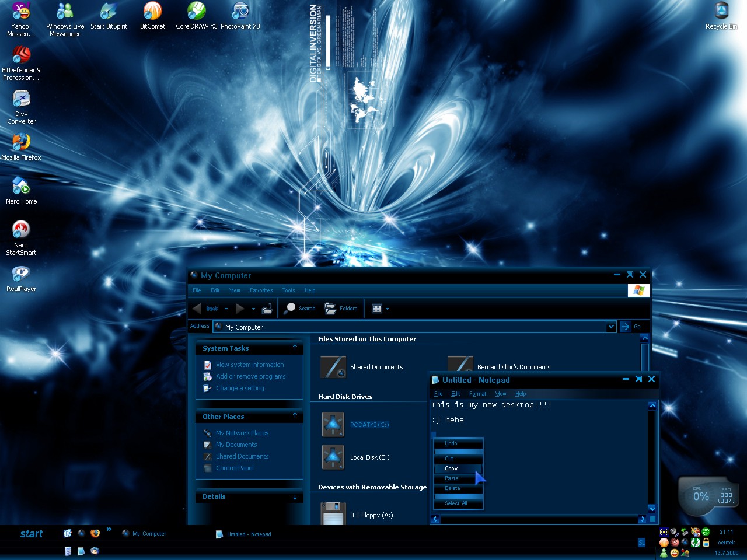Open Start BitSpirit desktop icon
This screenshot has height=560, width=747.
[x=109, y=16]
